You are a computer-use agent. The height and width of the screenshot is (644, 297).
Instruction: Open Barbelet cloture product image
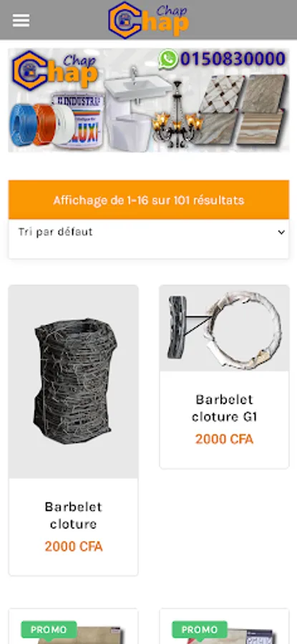(74, 381)
